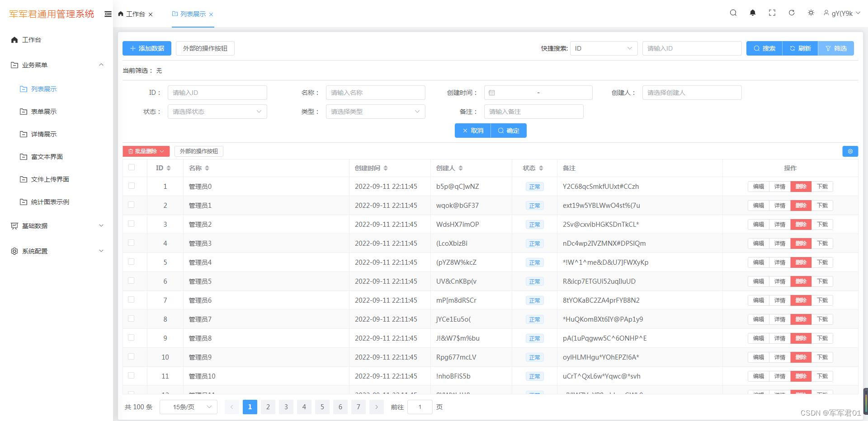The width and height of the screenshot is (868, 421).
Task: Check the row for 管理员5
Action: point(132,281)
